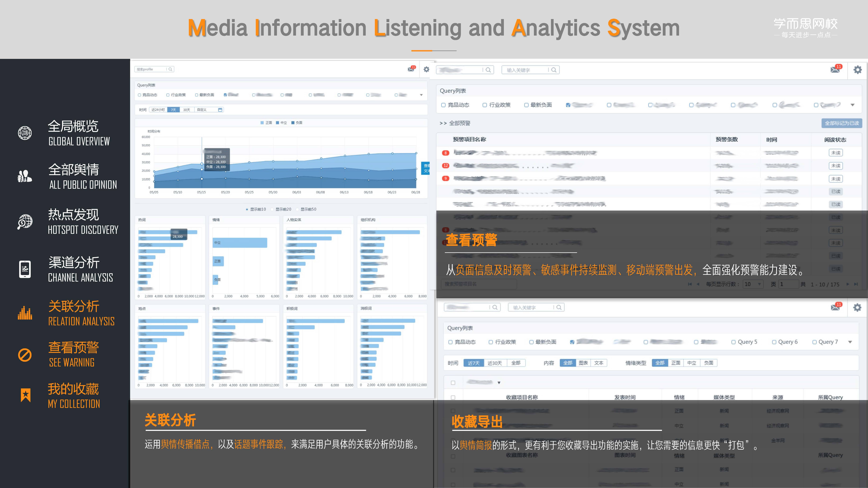Viewport: 868px width, 488px height.
Task: Click settings gear in top-right alert panel
Action: coord(857,70)
